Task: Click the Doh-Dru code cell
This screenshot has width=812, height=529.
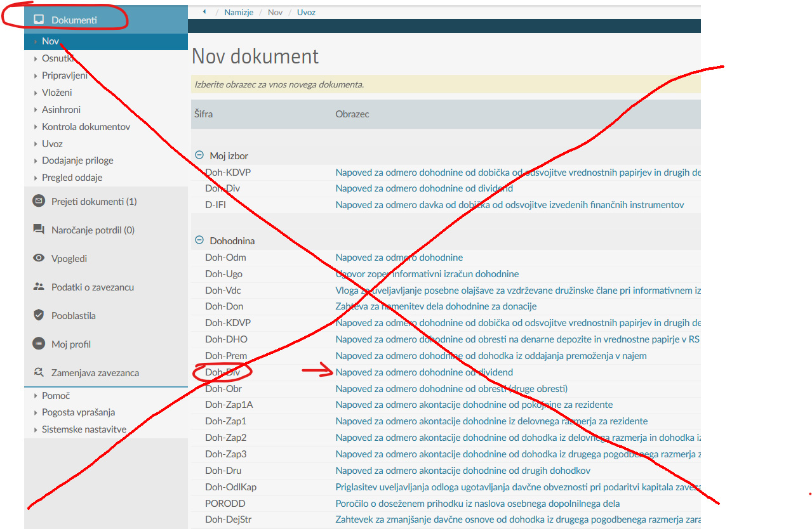Action: 223,471
